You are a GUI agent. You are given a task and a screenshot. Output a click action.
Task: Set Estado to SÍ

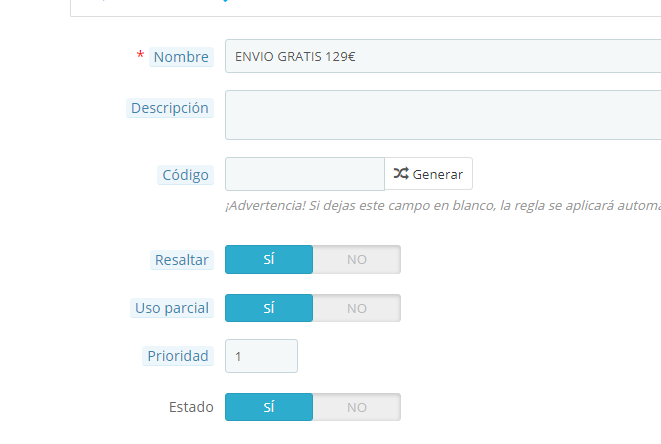269,407
